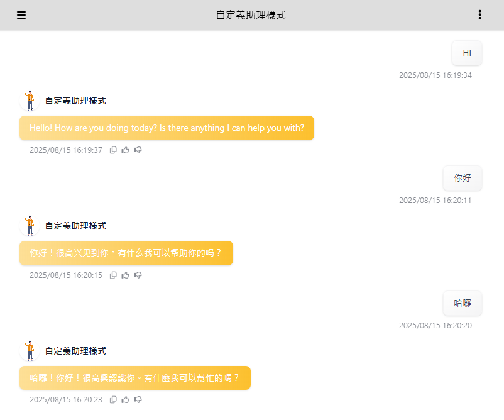Click the yellow '哈囉！你好！' reply bubble
The width and height of the screenshot is (504, 420).
(x=135, y=379)
